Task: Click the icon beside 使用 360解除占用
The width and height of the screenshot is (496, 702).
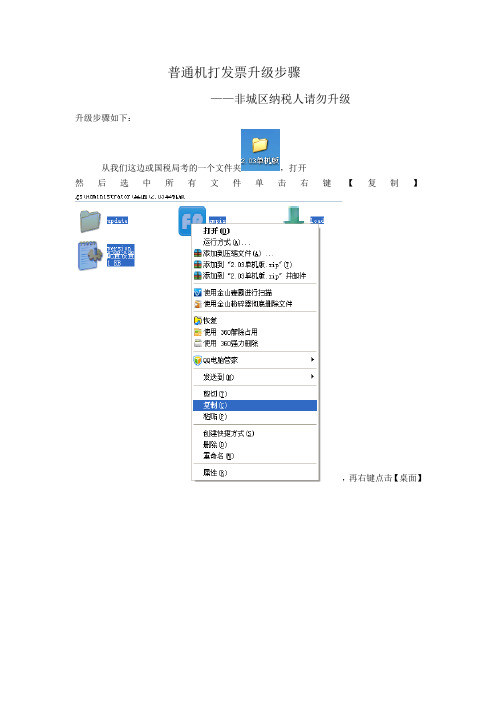Action: [197, 332]
